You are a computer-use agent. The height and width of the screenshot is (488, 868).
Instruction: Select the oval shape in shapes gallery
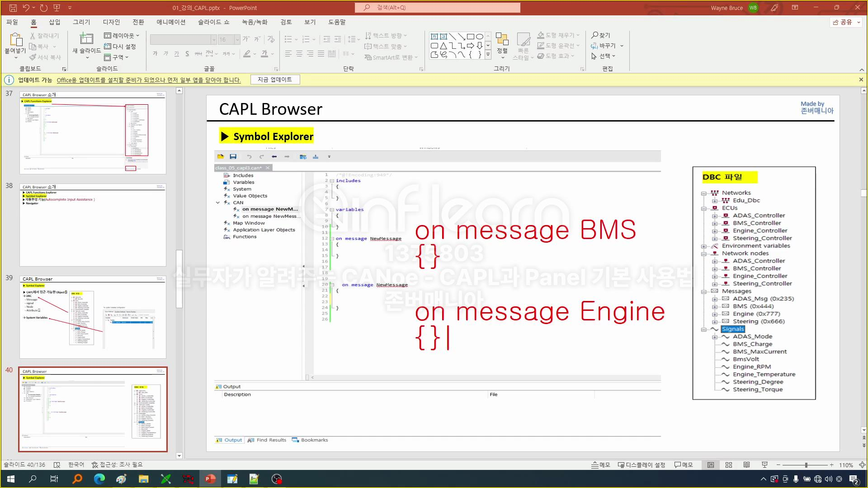[480, 37]
